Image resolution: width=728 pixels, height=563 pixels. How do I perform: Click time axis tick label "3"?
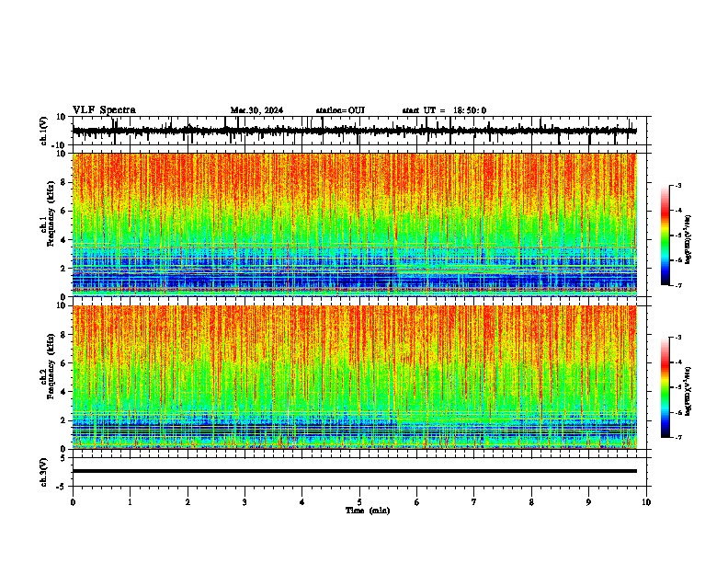pos(245,502)
